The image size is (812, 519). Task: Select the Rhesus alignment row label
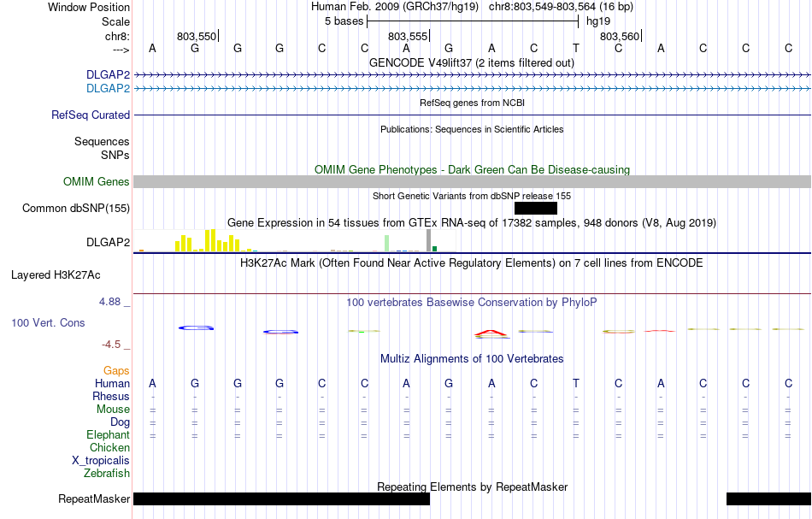point(111,396)
